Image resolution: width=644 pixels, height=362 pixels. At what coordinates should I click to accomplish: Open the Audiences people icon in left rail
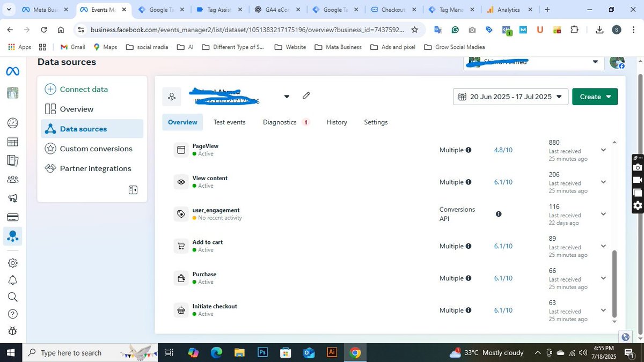click(x=12, y=180)
